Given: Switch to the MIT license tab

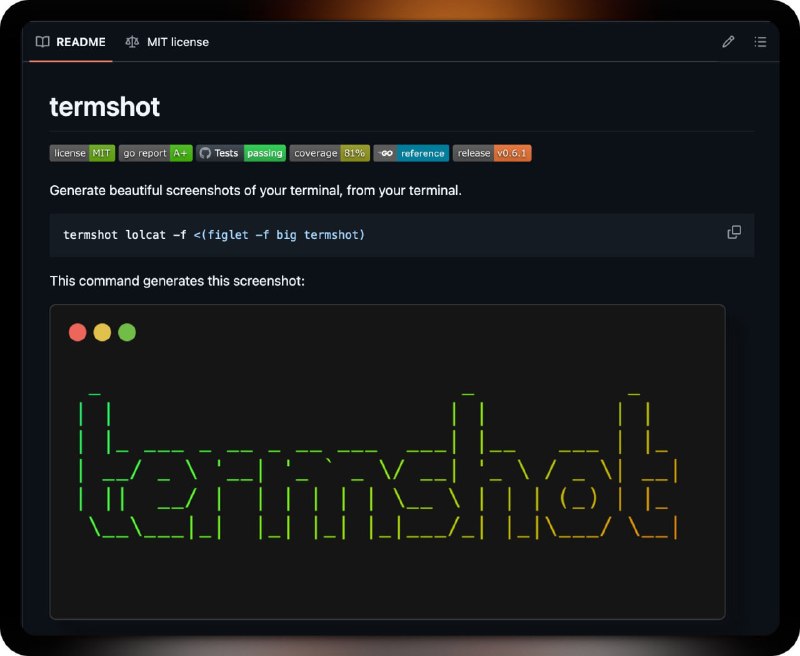Looking at the screenshot, I should [167, 42].
